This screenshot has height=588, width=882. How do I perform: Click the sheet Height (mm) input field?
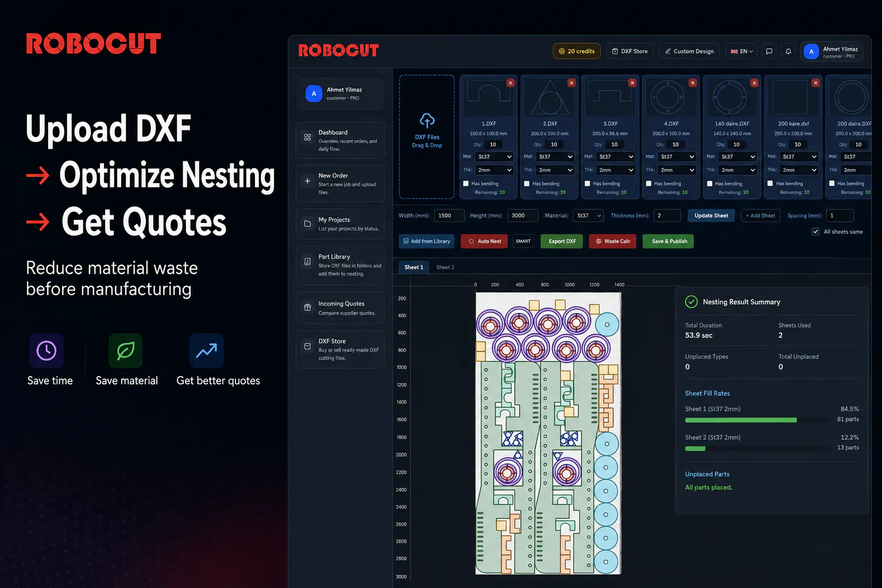pyautogui.click(x=523, y=215)
